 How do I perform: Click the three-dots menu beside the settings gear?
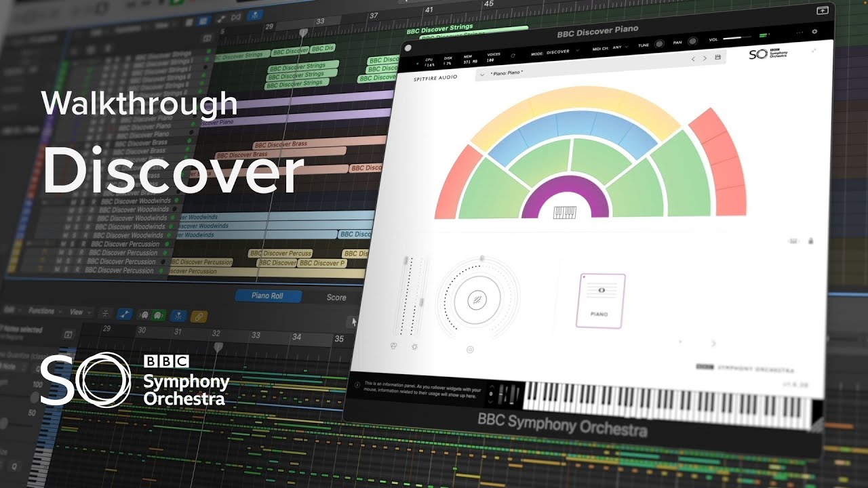tap(800, 31)
